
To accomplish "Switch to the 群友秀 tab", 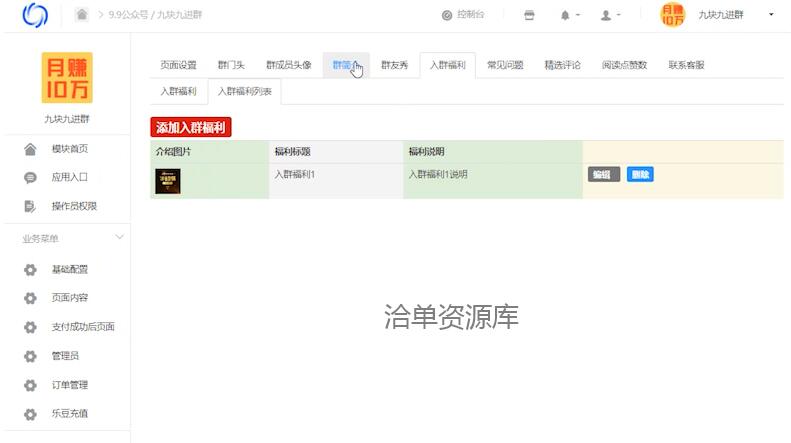I will click(x=394, y=65).
